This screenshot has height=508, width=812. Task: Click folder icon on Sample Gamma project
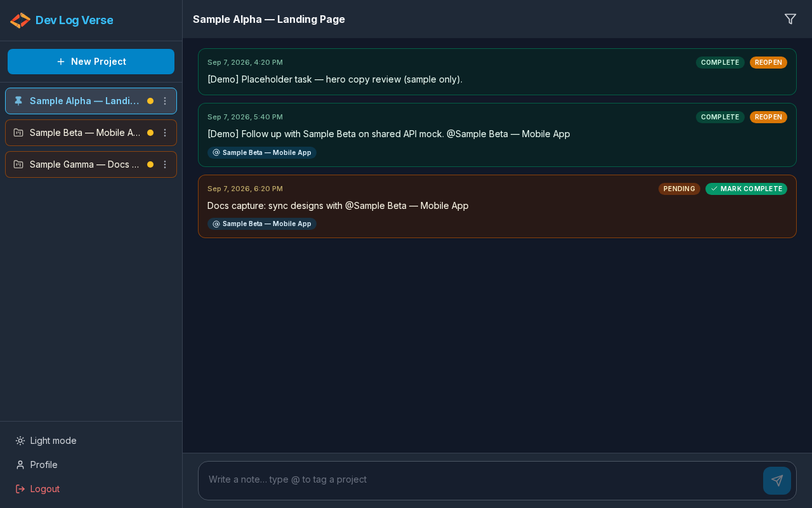18,164
